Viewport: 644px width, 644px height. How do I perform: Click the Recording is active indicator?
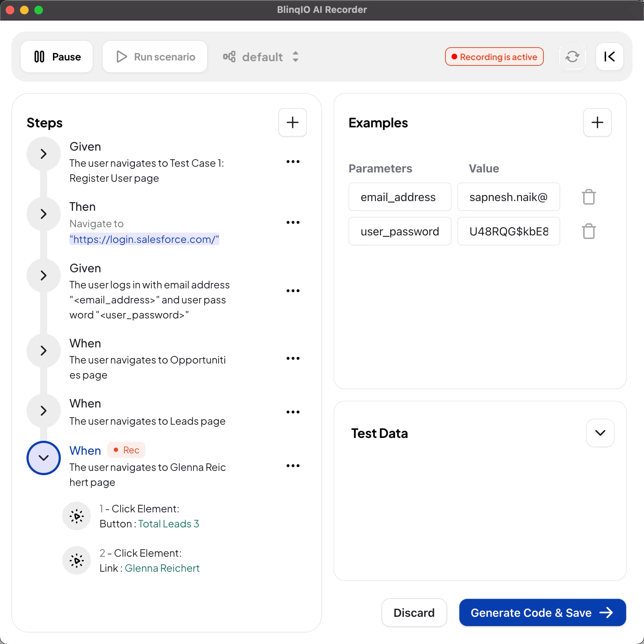[494, 57]
